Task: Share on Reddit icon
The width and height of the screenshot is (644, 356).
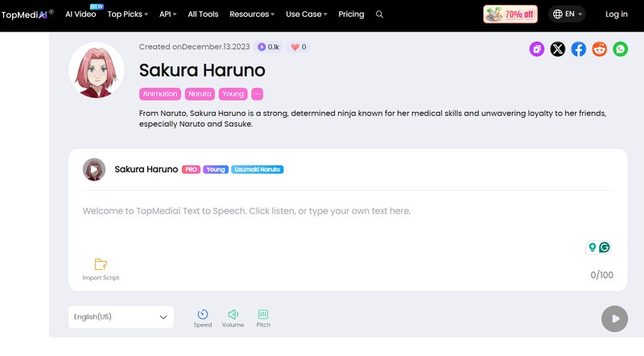Action: (x=600, y=49)
